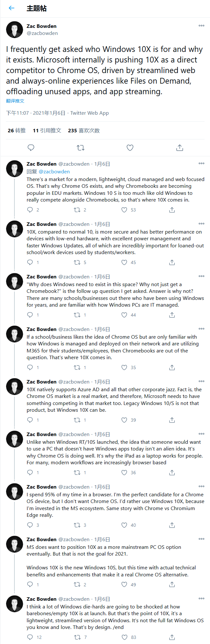Screen dimensions: 210x644
Task: View the 235 喜欢次数 likes list
Action: click(84, 130)
